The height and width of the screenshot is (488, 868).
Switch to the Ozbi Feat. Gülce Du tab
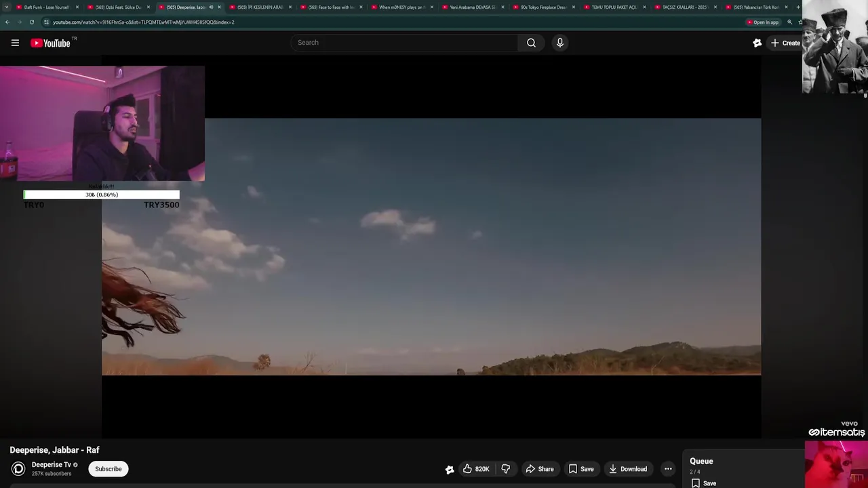tap(119, 7)
